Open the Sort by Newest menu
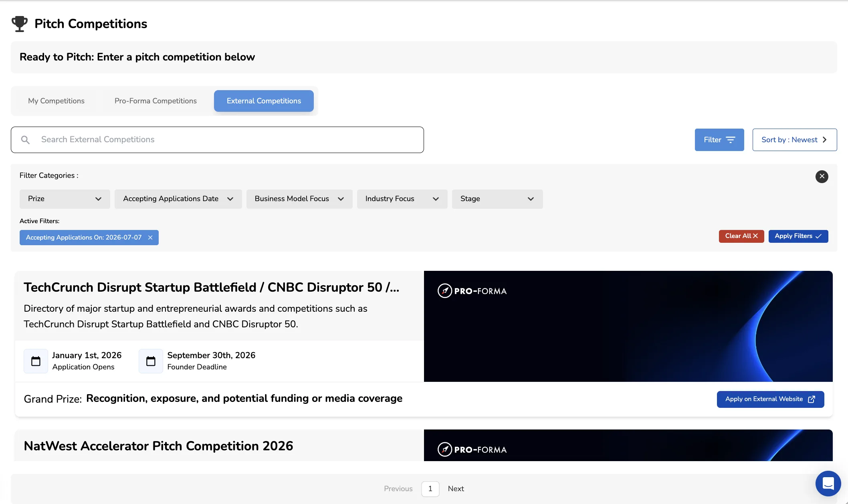This screenshot has width=848, height=504. pos(794,140)
